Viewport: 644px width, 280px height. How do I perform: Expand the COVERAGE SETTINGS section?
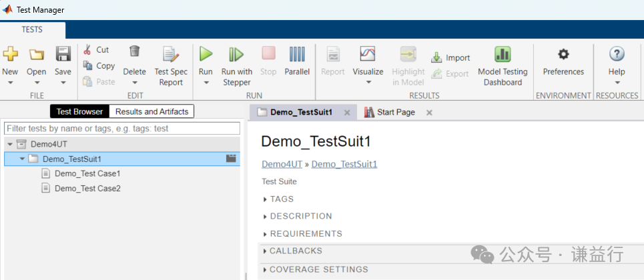265,270
